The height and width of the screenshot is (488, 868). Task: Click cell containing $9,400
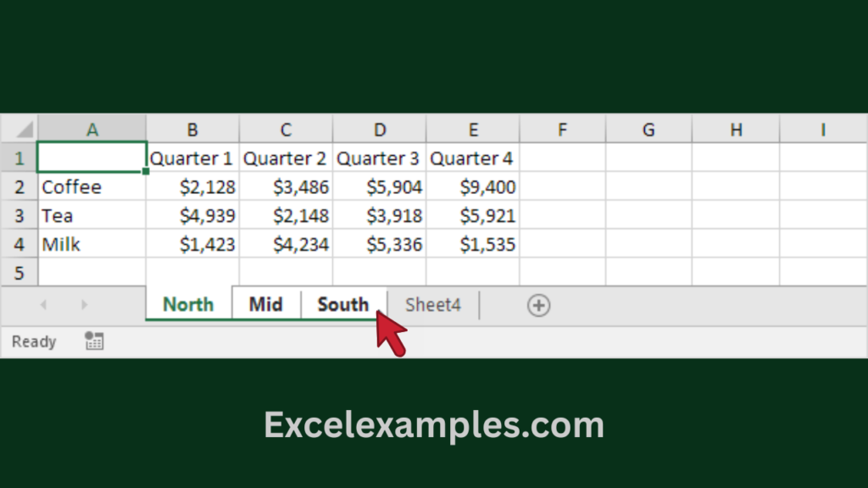(x=473, y=187)
